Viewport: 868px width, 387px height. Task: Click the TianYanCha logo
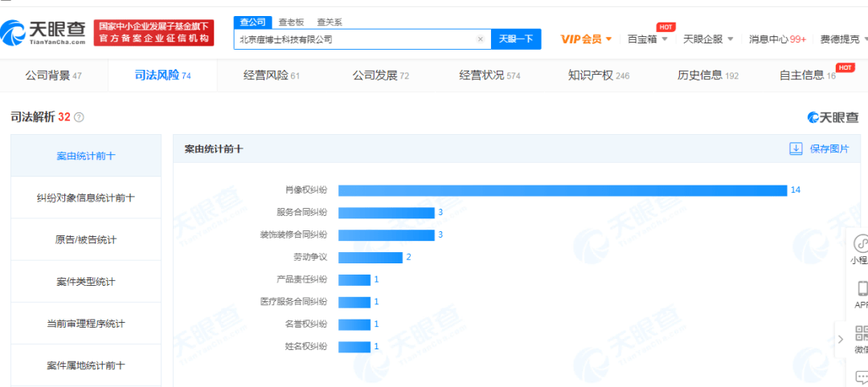pos(43,33)
